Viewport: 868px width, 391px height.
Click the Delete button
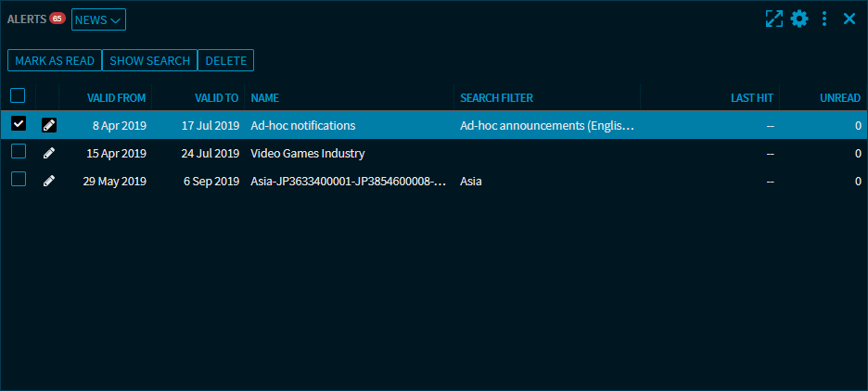225,60
